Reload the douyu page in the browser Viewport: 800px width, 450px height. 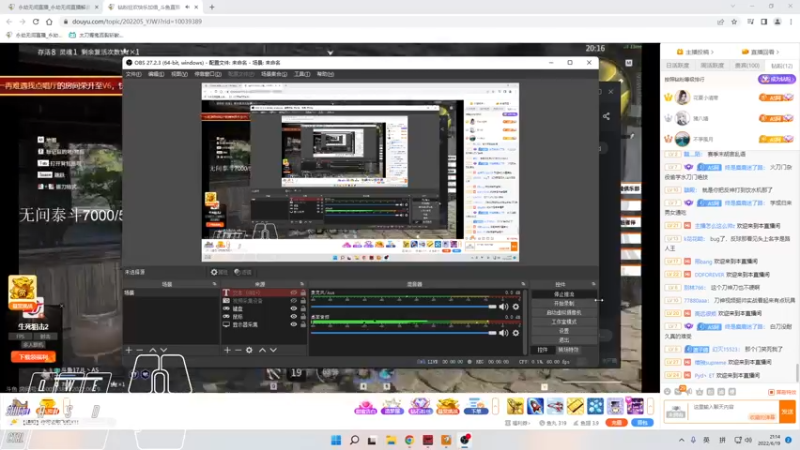pyautogui.click(x=36, y=21)
